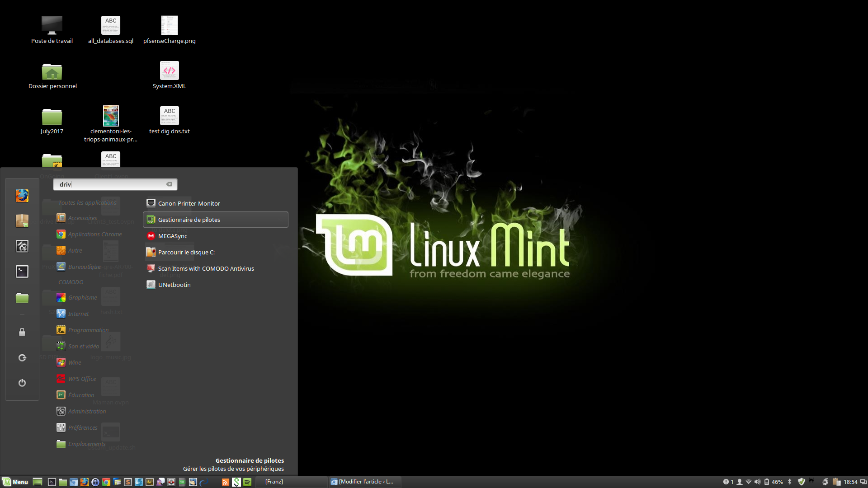This screenshot has height=488, width=868.
Task: Clear the menu search field text
Action: tap(169, 184)
